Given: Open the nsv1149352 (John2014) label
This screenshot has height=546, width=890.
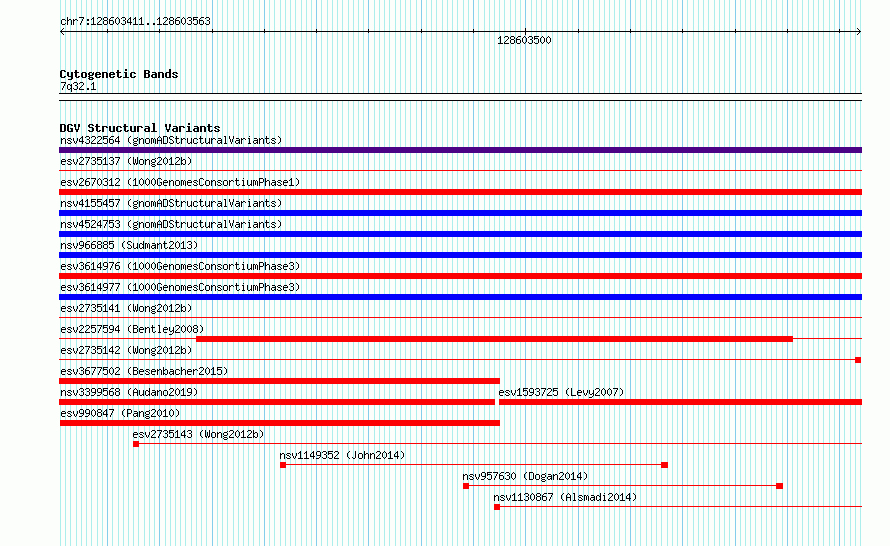Looking at the screenshot, I should 342,455.
